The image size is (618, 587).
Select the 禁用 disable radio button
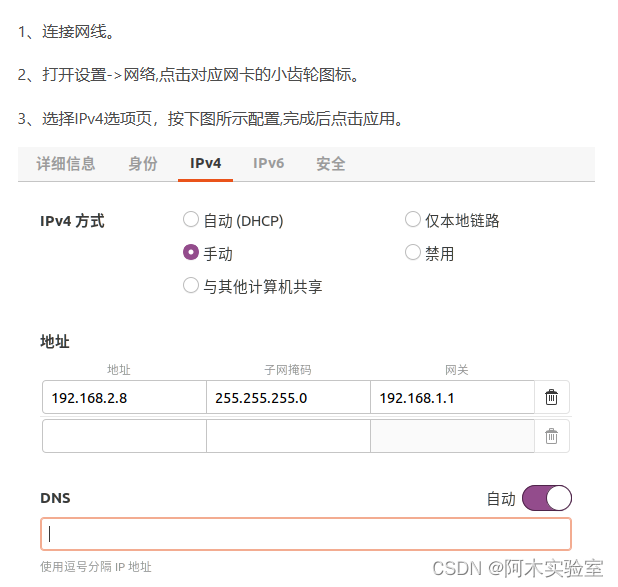pyautogui.click(x=412, y=253)
